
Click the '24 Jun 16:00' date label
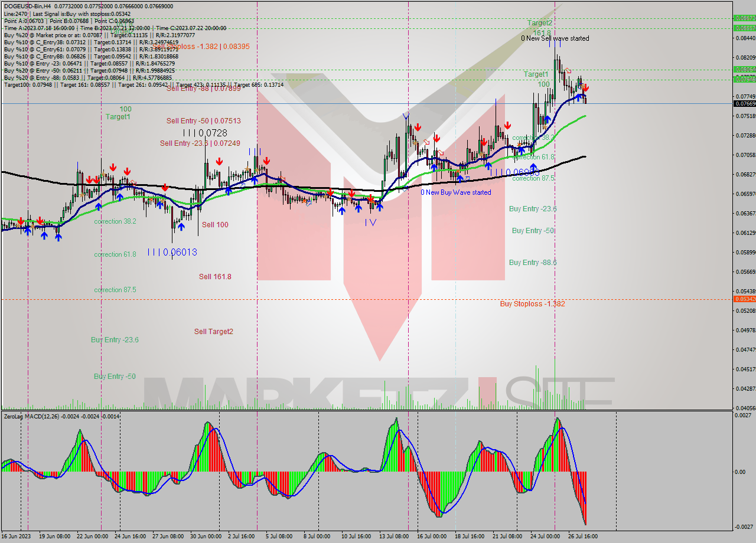[130, 537]
